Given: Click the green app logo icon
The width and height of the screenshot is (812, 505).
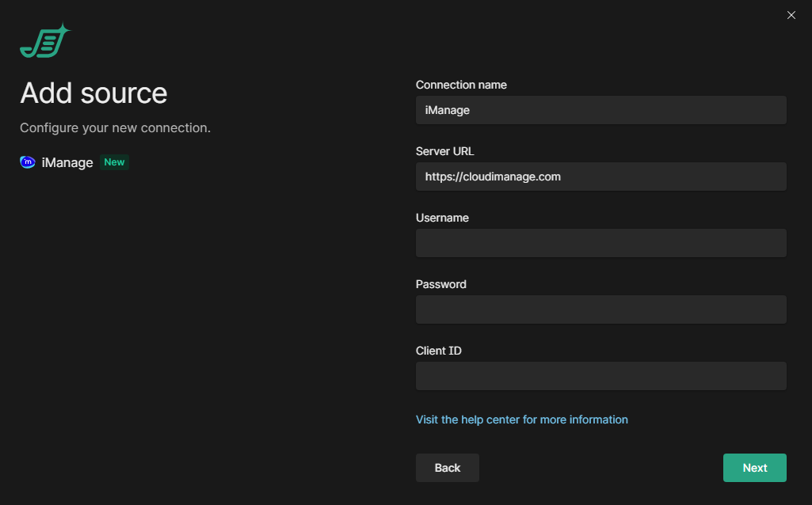Looking at the screenshot, I should 44,42.
